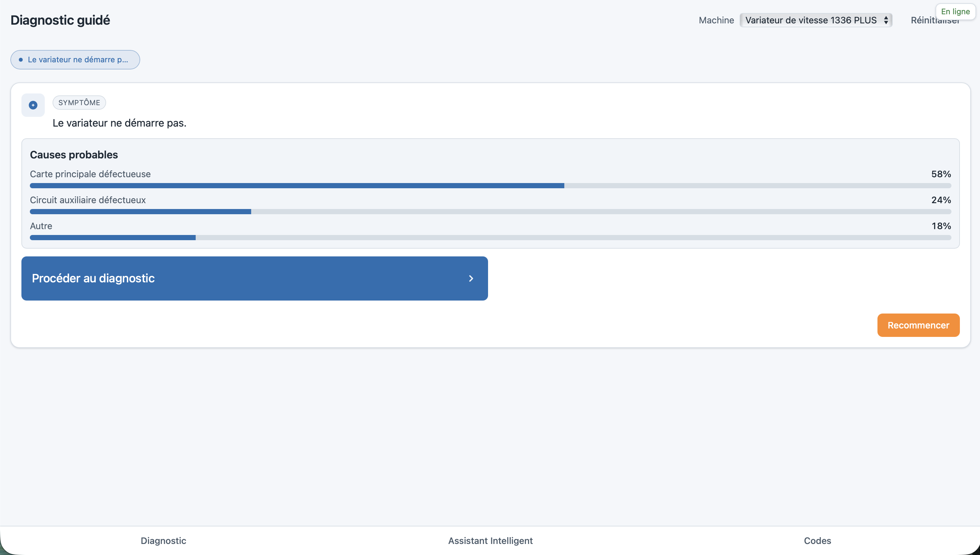Open the machine dropdown 'Variateur de vitesse 1336 PLUS'
Image resolution: width=980 pixels, height=555 pixels.
(815, 20)
